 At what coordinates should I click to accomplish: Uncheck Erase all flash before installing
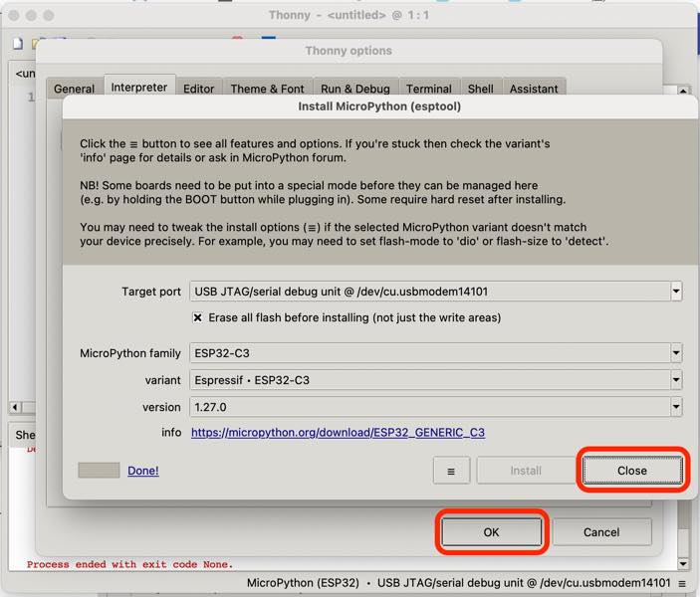(x=197, y=317)
